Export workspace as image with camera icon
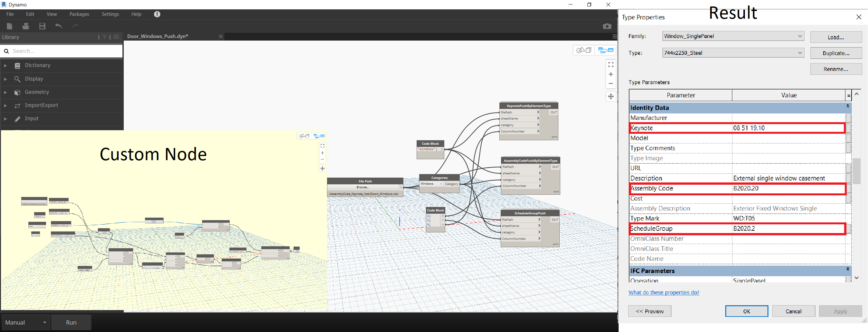868x332 pixels. [607, 26]
